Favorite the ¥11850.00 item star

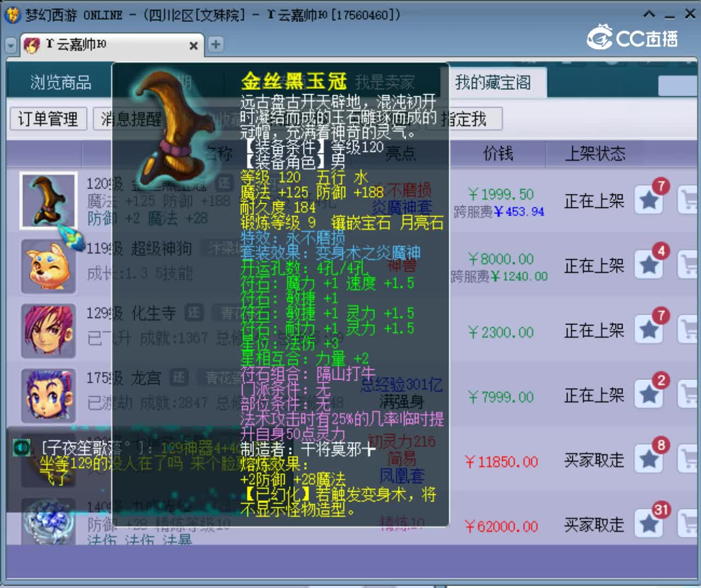[650, 459]
